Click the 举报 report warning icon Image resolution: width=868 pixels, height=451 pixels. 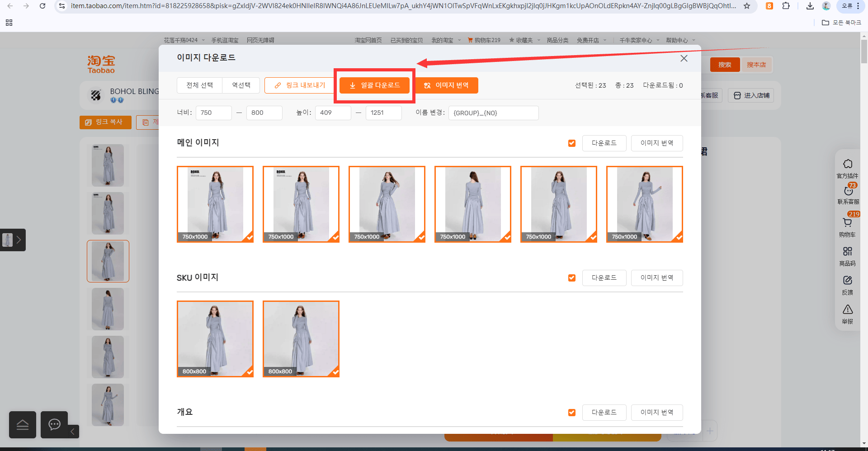(847, 314)
